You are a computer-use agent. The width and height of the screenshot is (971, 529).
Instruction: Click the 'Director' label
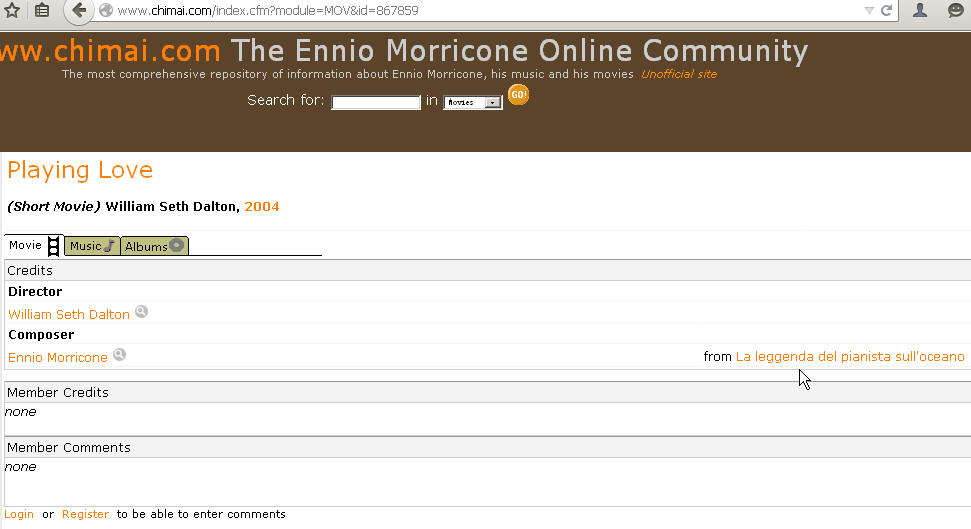[35, 291]
